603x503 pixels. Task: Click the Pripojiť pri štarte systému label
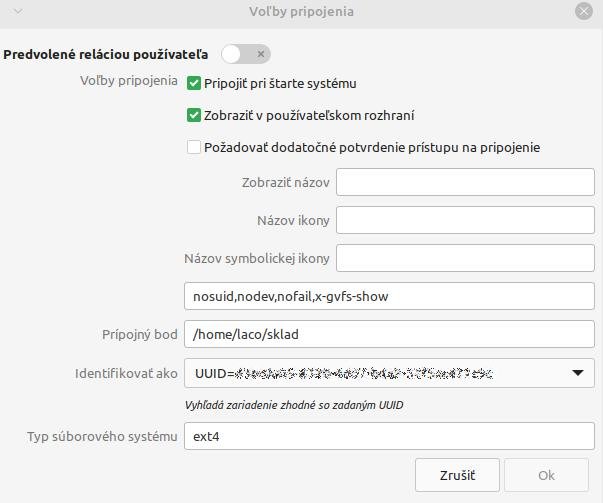point(280,83)
